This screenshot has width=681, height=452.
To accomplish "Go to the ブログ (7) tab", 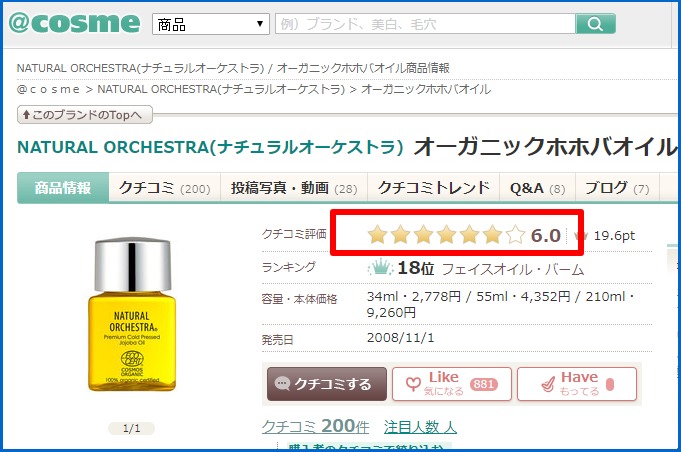I will pos(617,188).
